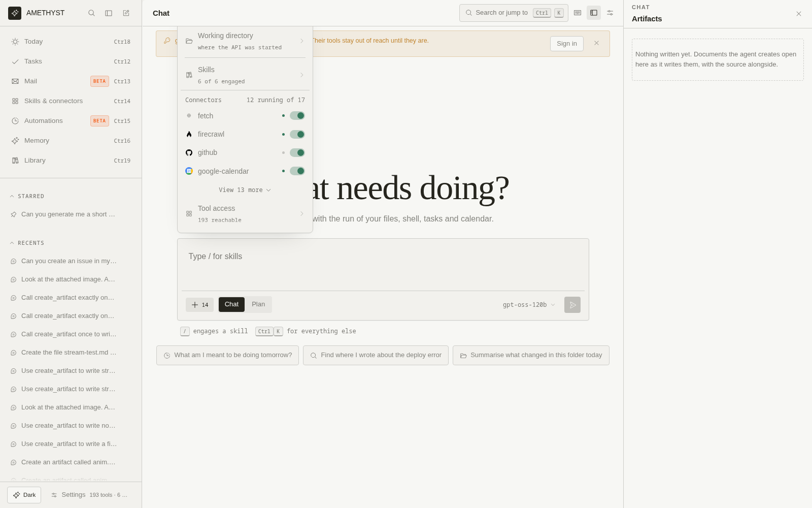Viewport: 812px width, 508px height.
Task: Click the Tool access grid icon
Action: (189, 214)
